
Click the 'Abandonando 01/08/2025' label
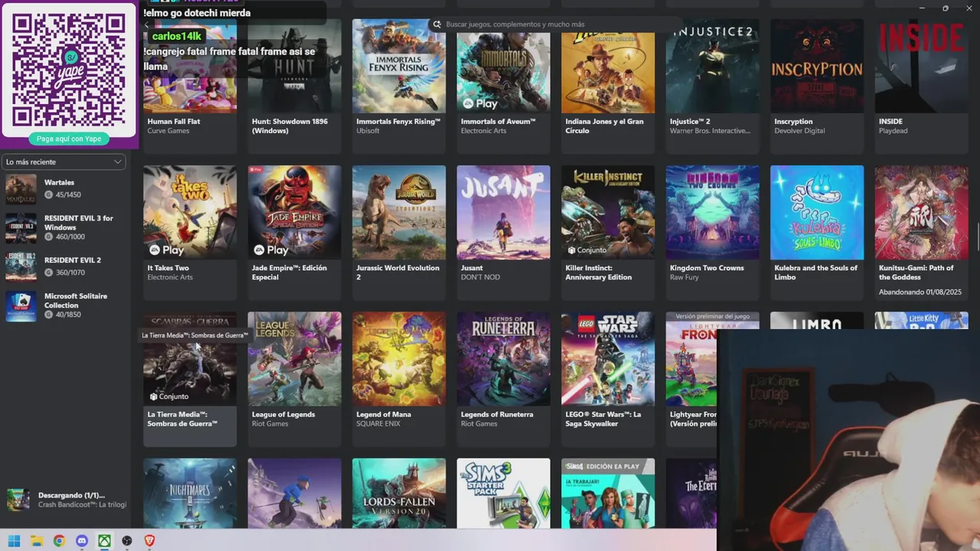click(x=920, y=292)
